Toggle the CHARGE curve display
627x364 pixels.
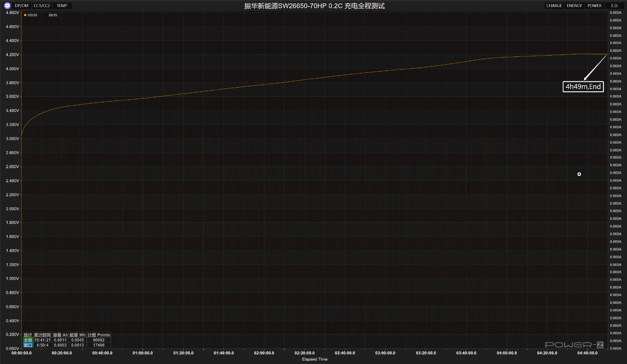[554, 6]
